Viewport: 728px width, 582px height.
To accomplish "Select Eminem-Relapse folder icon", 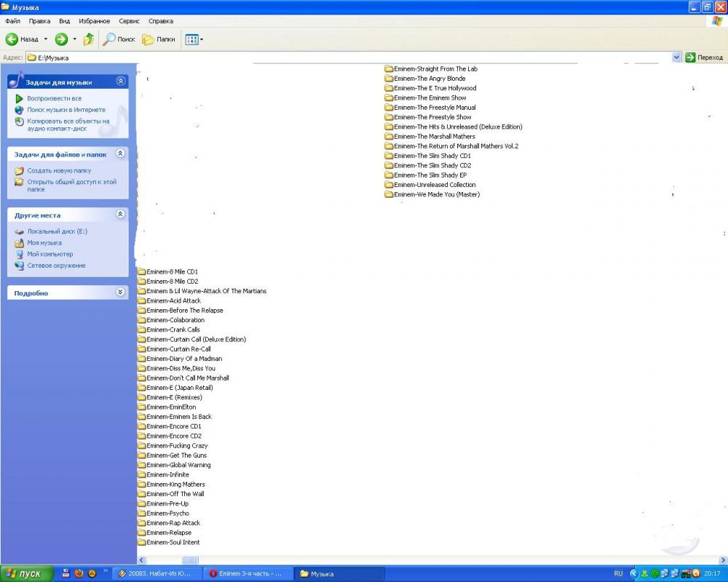I will [142, 533].
